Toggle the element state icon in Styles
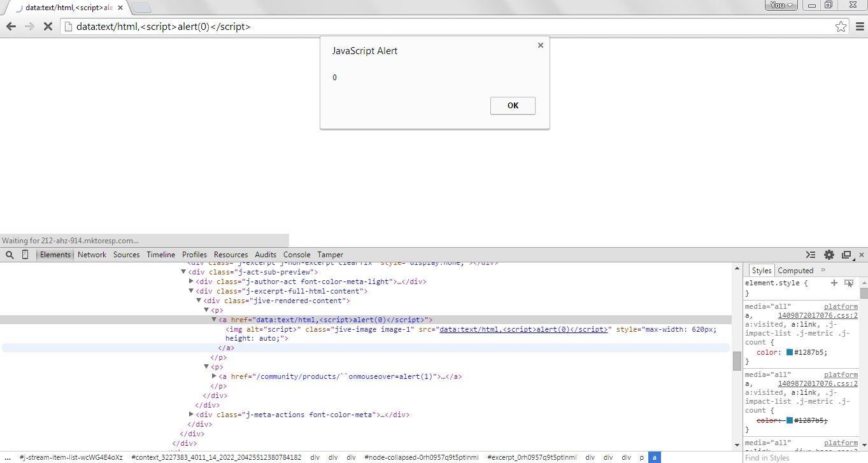Image resolution: width=868 pixels, height=463 pixels. pyautogui.click(x=849, y=283)
